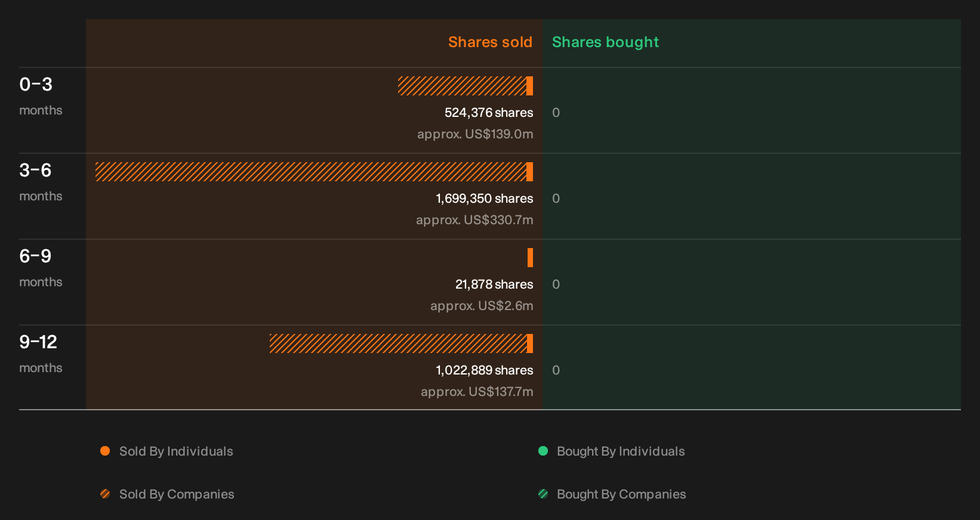Click the 21,878 shares value
The height and width of the screenshot is (520, 980).
tap(494, 284)
